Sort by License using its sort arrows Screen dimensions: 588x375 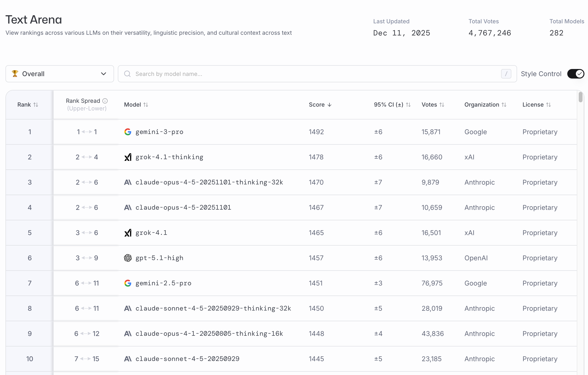tap(548, 105)
